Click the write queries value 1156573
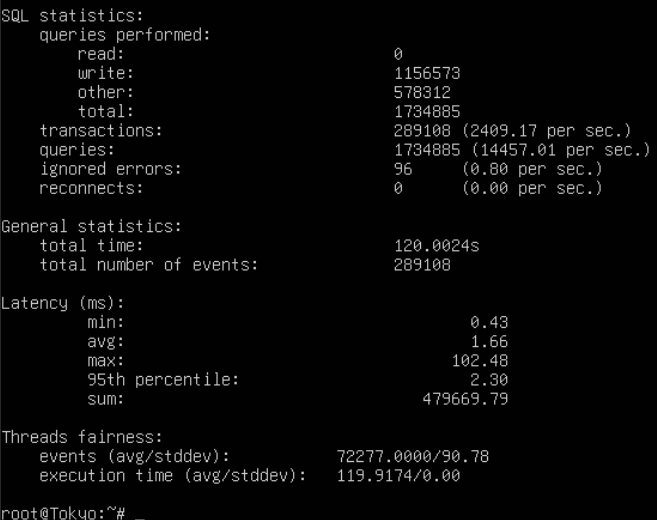 pyautogui.click(x=427, y=73)
